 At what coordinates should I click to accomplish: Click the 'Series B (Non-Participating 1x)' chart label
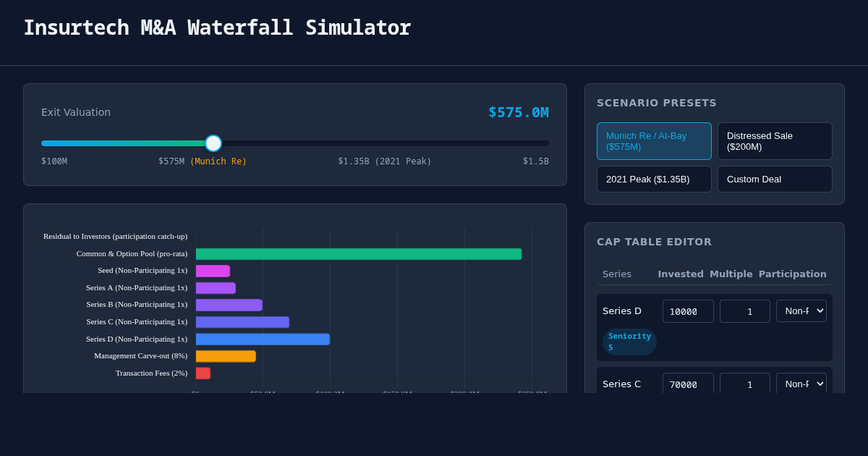pos(137,304)
